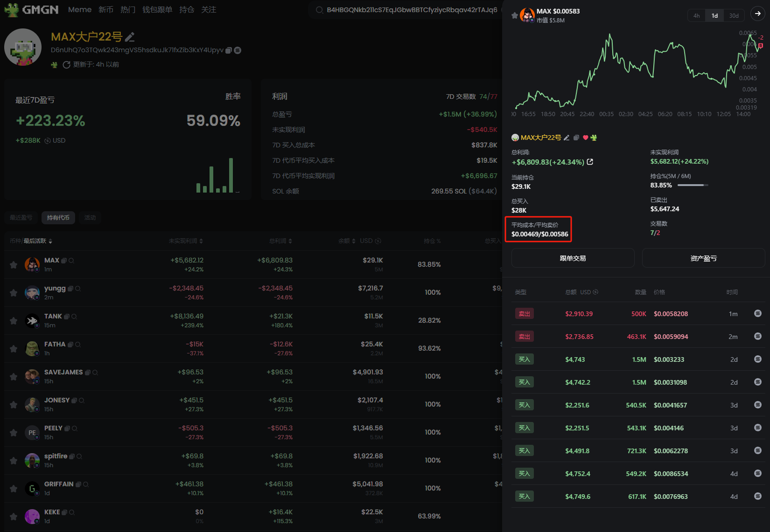The image size is (770, 532).
Task: Sort by 未实现利润 column arrows
Action: pos(201,241)
